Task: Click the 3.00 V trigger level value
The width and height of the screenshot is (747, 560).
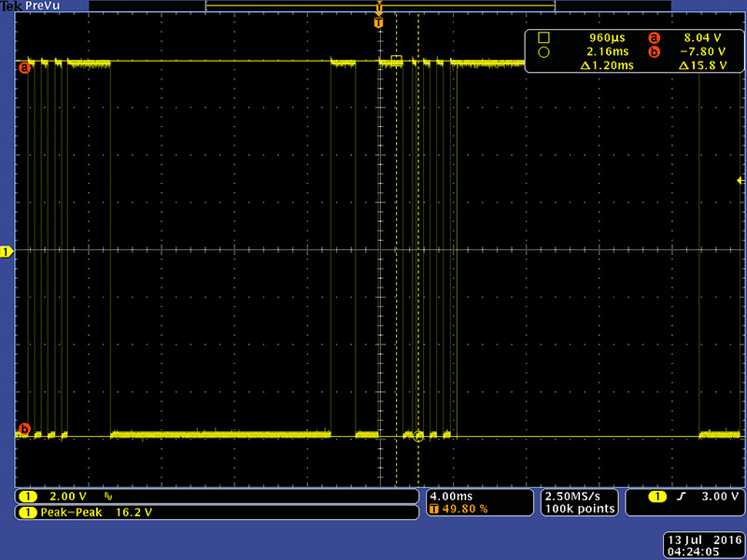Action: 717,497
